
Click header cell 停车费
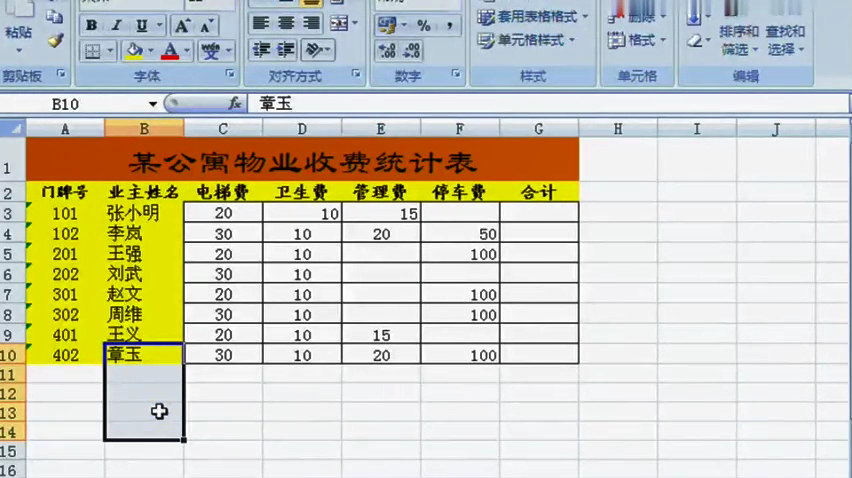point(460,192)
